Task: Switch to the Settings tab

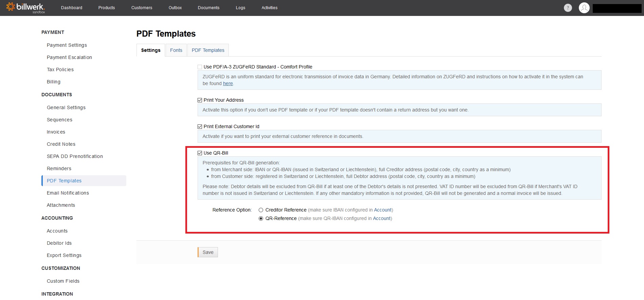Action: coord(151,50)
